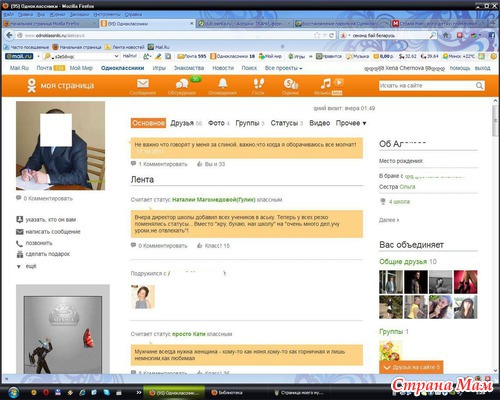500x400 pixels.
Task: Click 'позвонить' phone link
Action: coord(34,243)
